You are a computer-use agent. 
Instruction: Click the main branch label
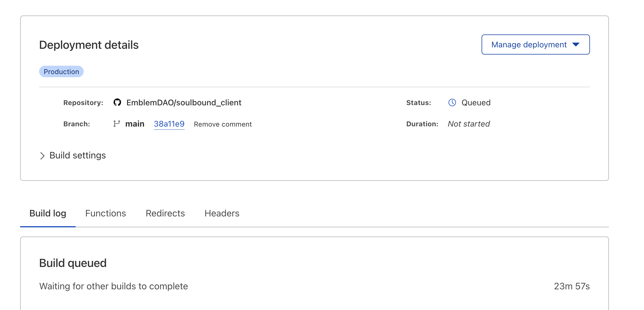135,124
